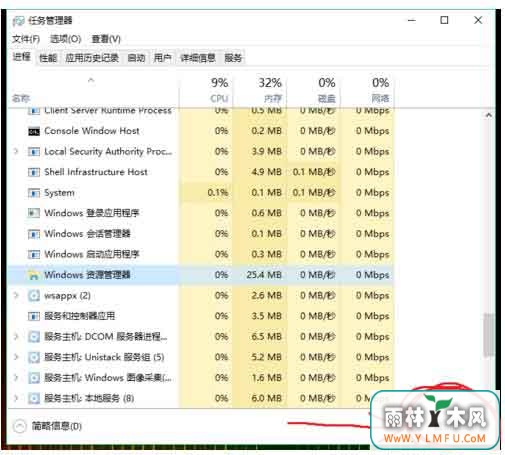Click the Local Security Authority Process icon

coord(34,152)
